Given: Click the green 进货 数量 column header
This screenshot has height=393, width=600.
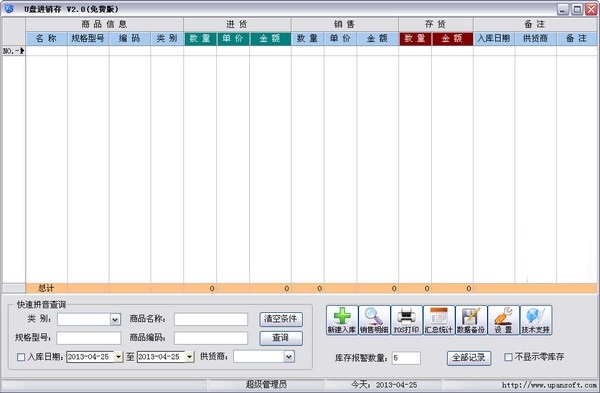Looking at the screenshot, I should [200, 39].
